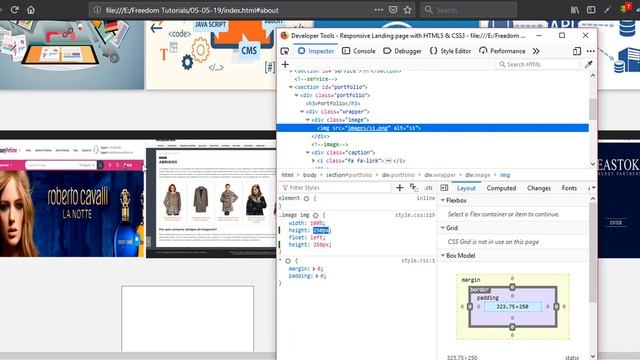Click the Search HTML field
Screen dimensions: 640x360
pyautogui.click(x=538, y=64)
